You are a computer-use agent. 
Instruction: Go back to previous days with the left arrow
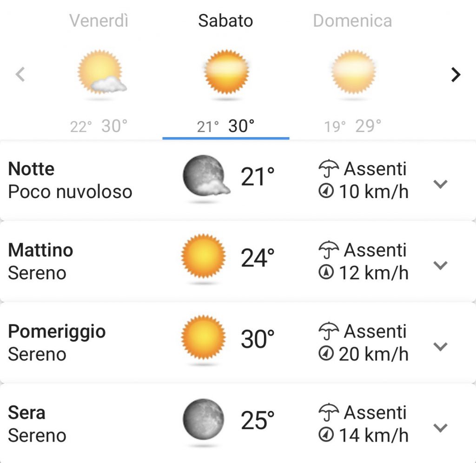tap(20, 75)
